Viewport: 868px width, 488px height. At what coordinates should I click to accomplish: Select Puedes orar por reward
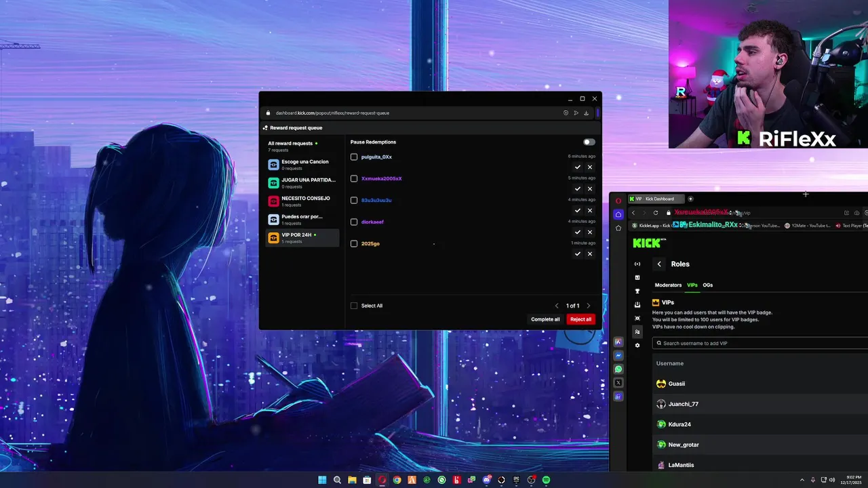[x=302, y=220]
